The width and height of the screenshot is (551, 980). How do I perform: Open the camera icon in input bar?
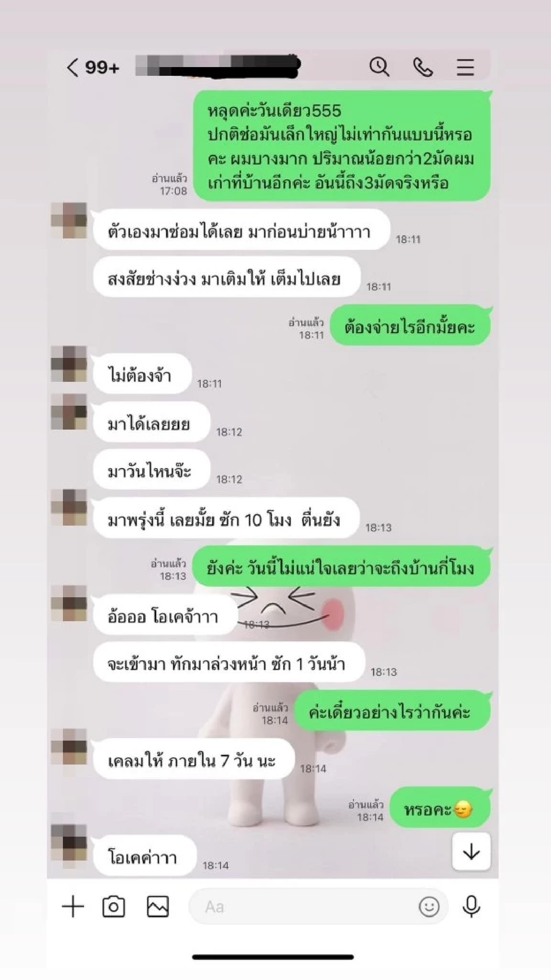tap(113, 907)
